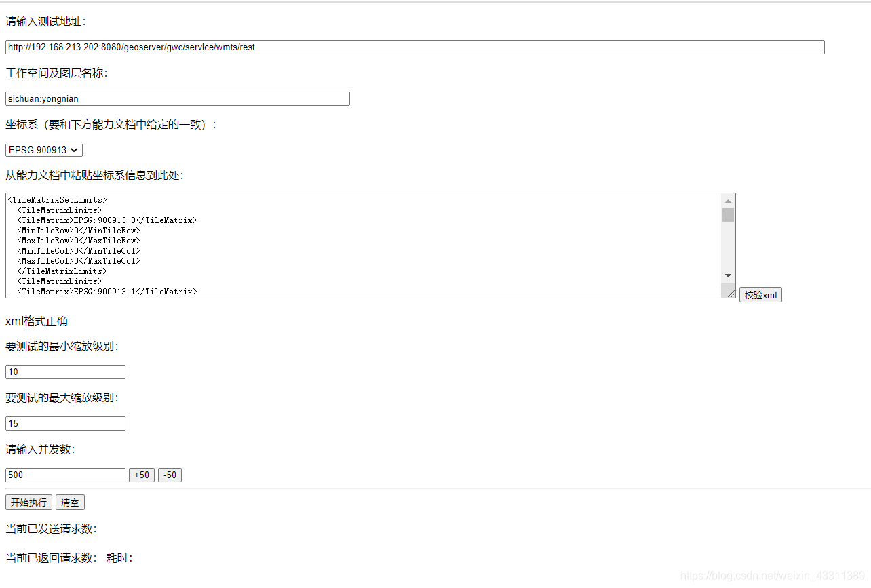Image resolution: width=871 pixels, height=588 pixels.
Task: Click the '<MinTileRow>0</MinTileRow>' line
Action: click(79, 231)
